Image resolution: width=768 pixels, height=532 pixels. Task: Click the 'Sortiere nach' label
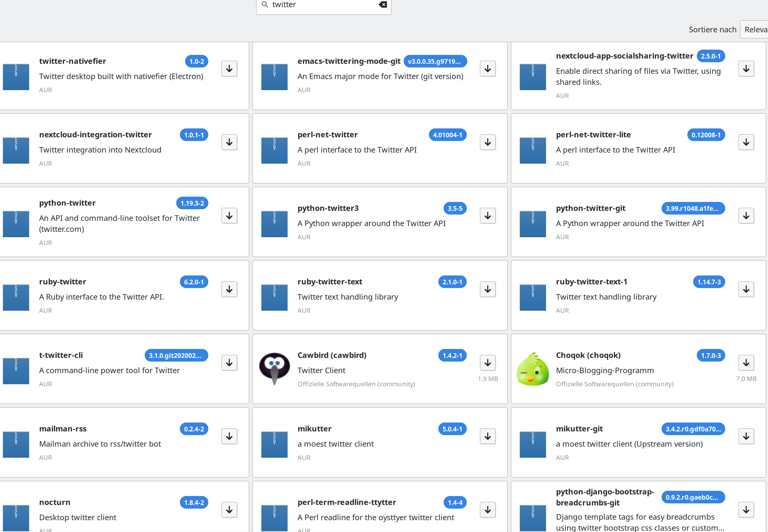click(x=712, y=29)
